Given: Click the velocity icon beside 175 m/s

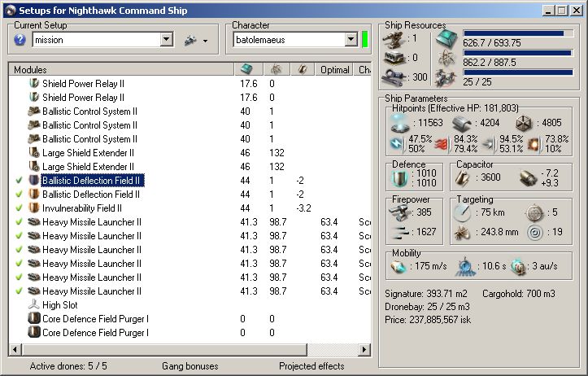Looking at the screenshot, I should point(399,267).
